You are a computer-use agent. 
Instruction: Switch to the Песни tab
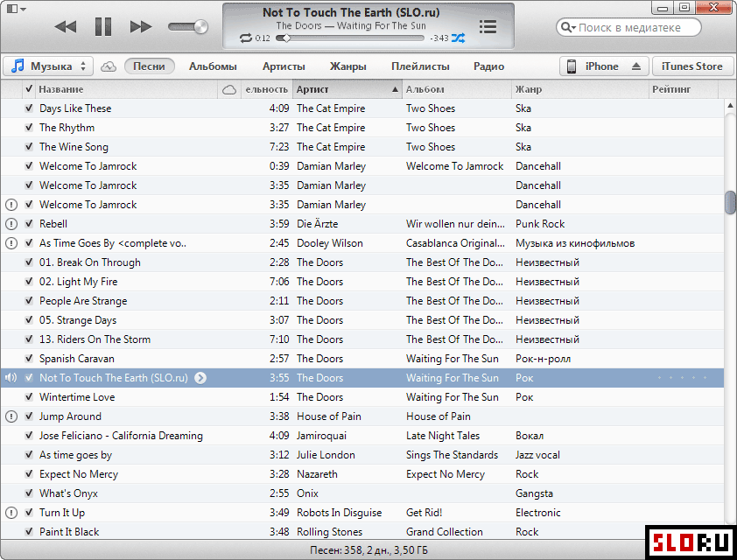[149, 66]
